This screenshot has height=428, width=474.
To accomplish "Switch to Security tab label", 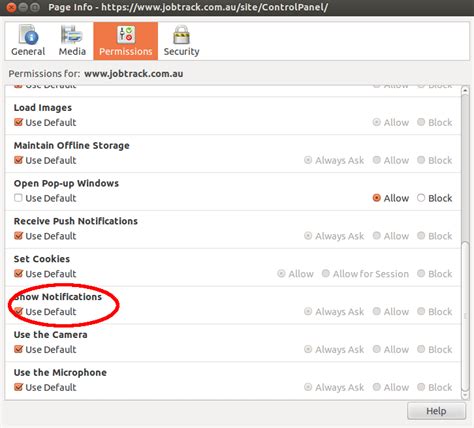I will pos(181,52).
